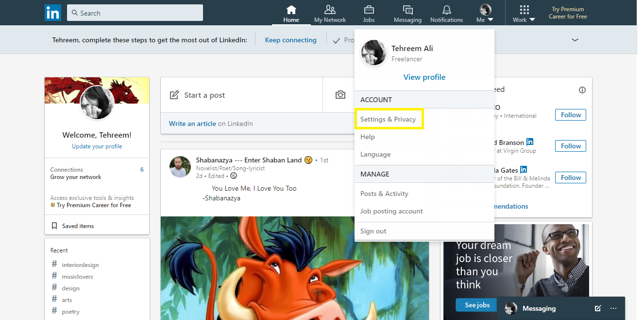644x320 pixels.
Task: Open the Messaging icon
Action: [407, 9]
